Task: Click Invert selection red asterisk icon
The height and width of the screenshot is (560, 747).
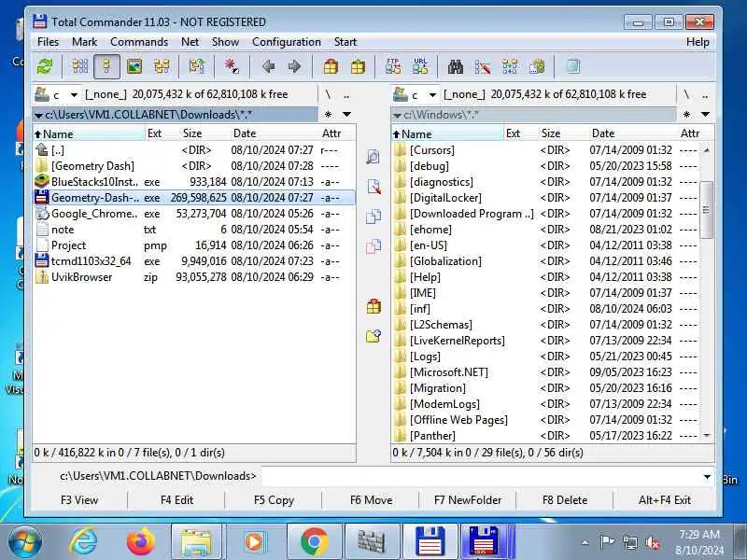Action: point(232,66)
